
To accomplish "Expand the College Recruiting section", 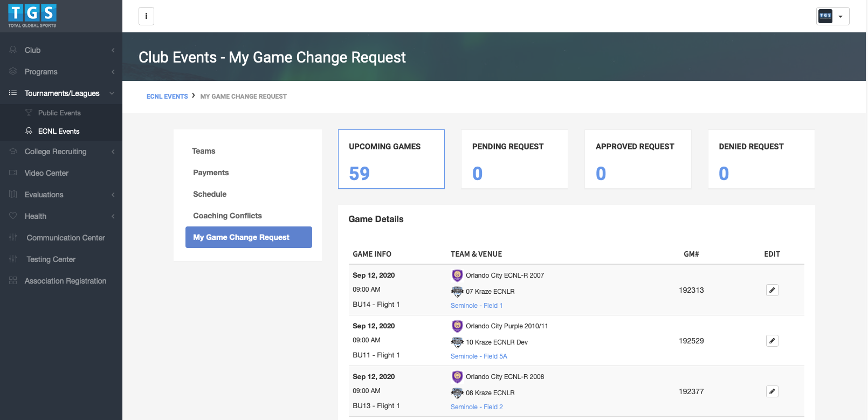I will [61, 152].
